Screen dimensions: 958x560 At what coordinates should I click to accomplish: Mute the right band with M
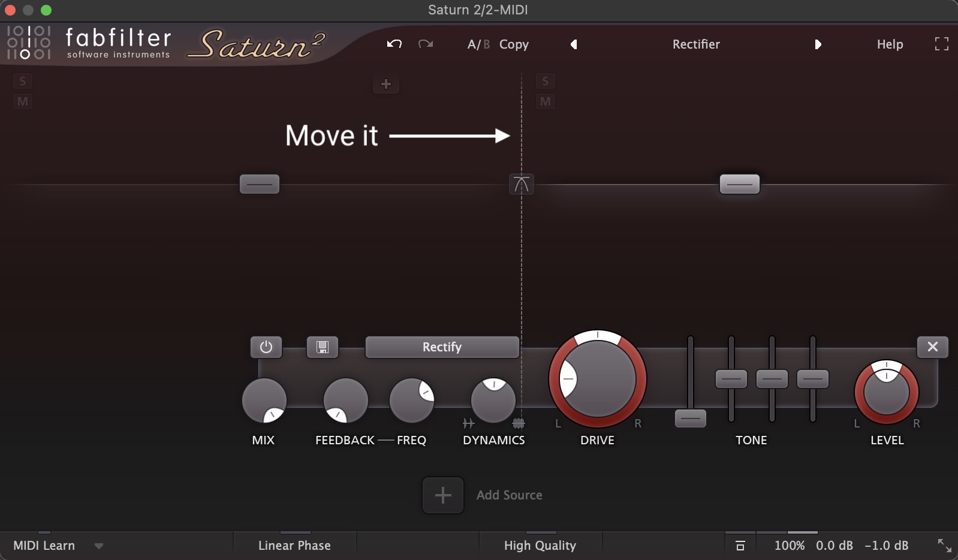[545, 101]
